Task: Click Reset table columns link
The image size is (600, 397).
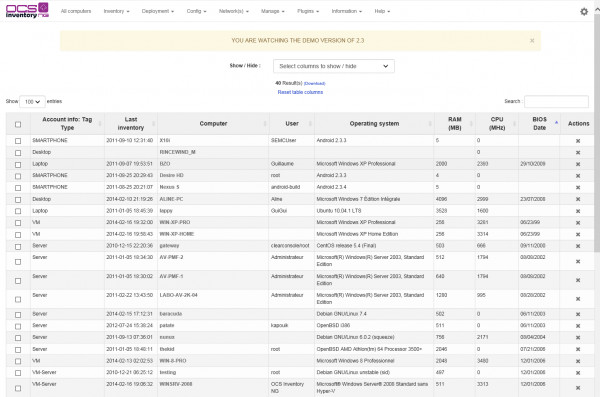Action: tap(300, 92)
